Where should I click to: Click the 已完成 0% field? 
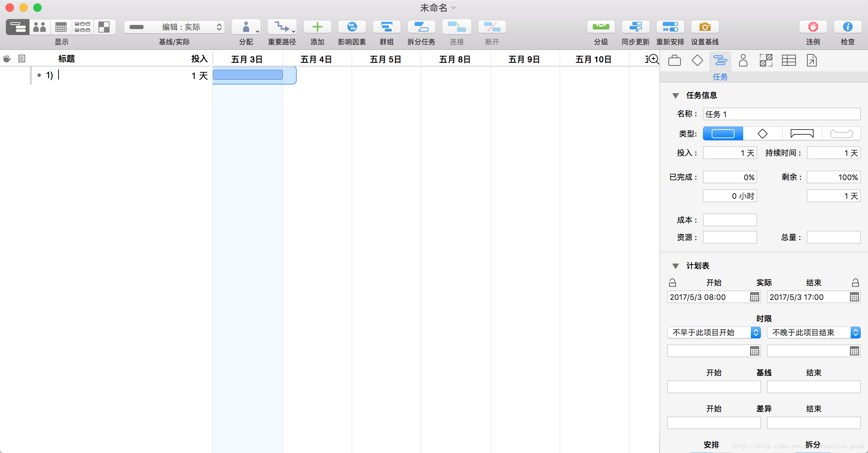[730, 177]
